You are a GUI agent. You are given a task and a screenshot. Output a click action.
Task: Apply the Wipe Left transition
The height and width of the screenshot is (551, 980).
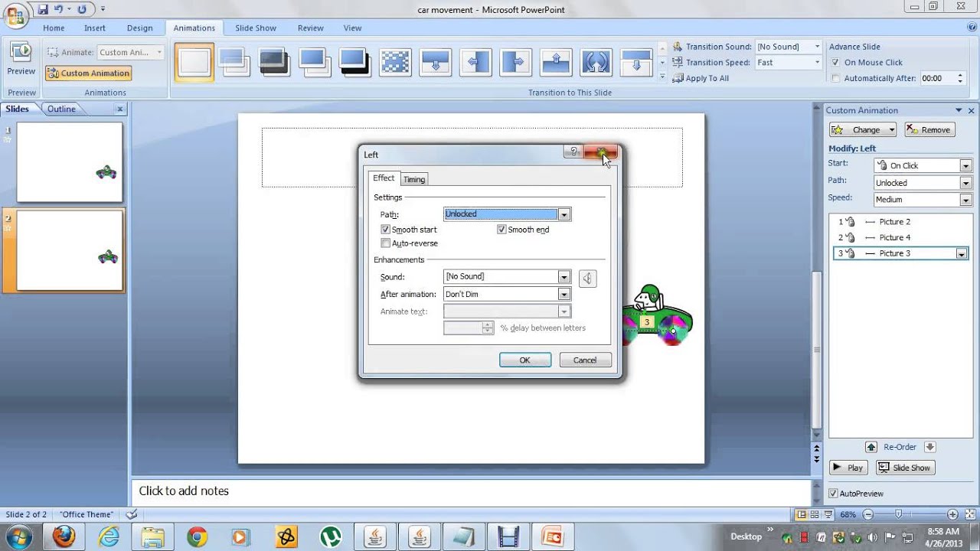[x=475, y=62]
